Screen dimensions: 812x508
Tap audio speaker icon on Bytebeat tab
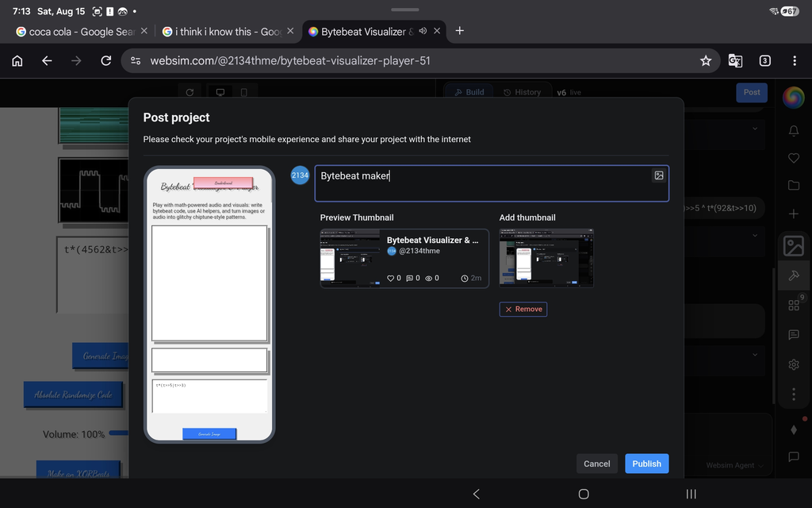coord(423,31)
